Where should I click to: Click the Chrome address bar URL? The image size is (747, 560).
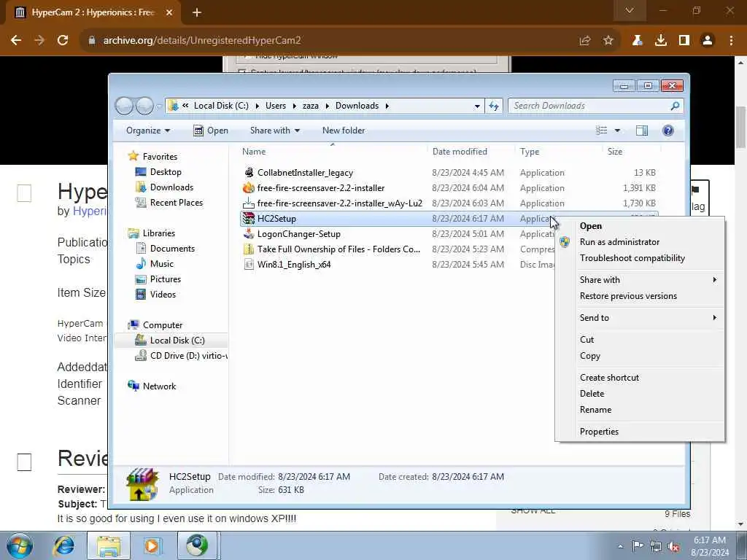pyautogui.click(x=202, y=41)
